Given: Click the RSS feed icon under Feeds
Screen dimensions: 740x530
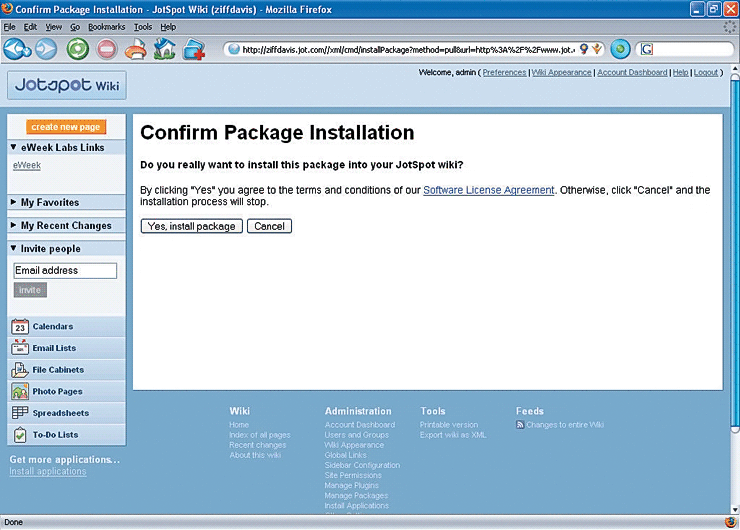Looking at the screenshot, I should (520, 425).
